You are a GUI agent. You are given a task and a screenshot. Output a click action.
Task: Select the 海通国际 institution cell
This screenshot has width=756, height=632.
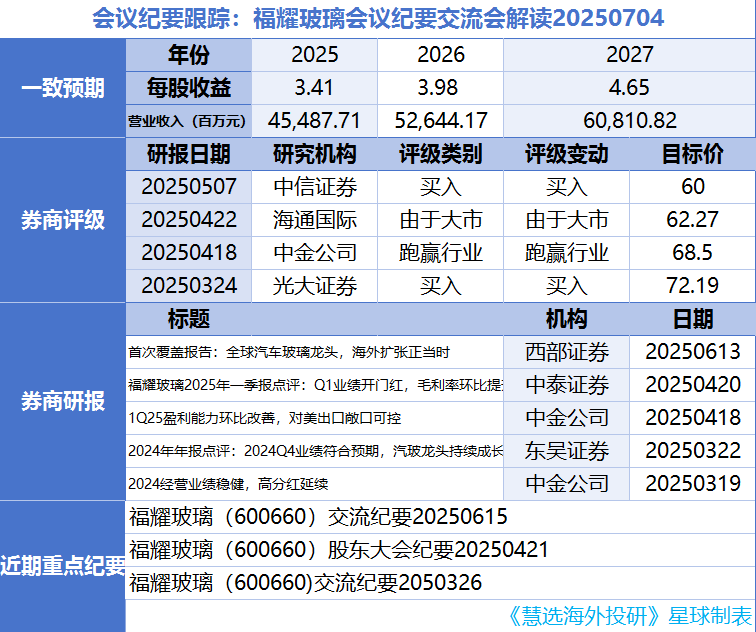[315, 220]
